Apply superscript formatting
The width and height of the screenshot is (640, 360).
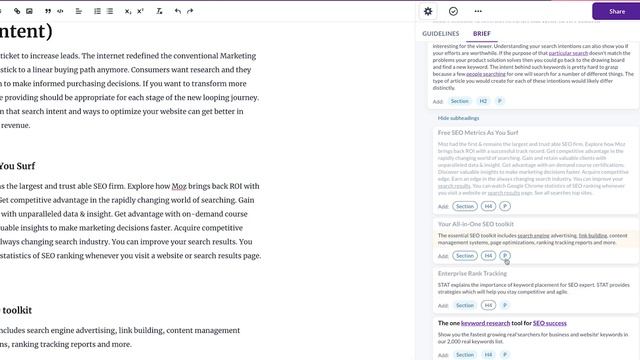coord(140,11)
